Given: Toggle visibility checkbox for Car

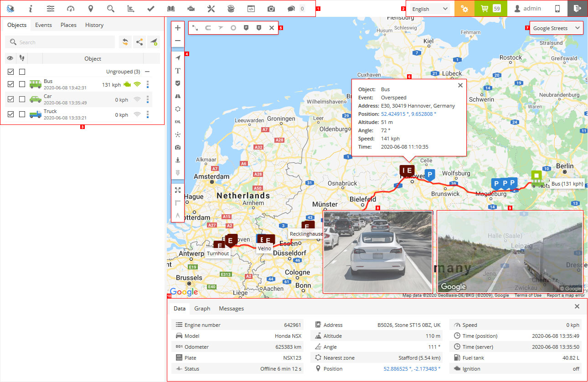Looking at the screenshot, I should click(x=11, y=99).
